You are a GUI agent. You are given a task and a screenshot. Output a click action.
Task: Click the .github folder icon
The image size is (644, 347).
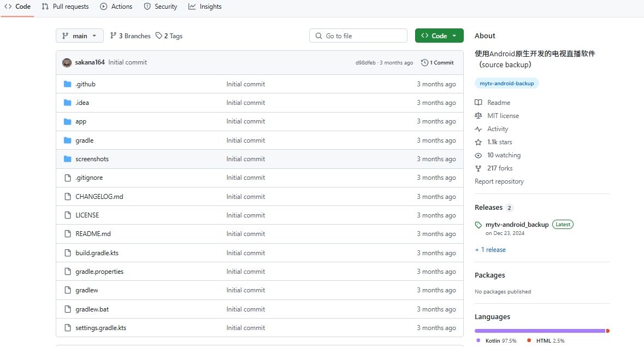point(68,84)
